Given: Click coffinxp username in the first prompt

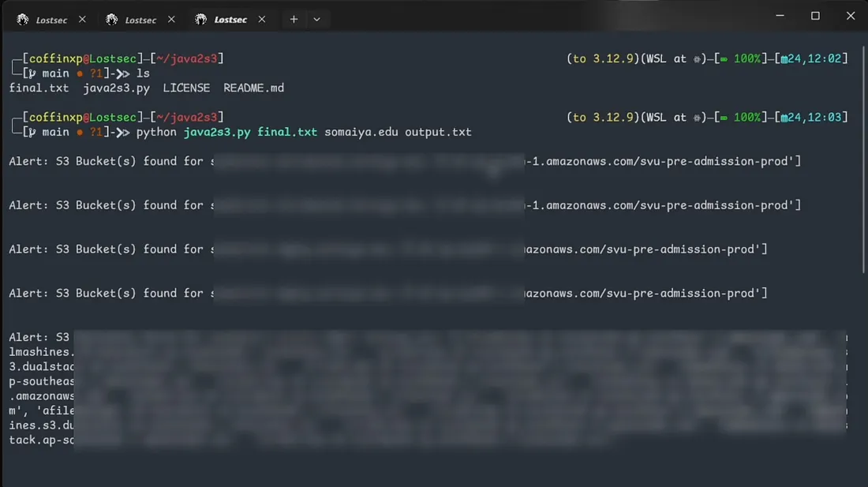Looking at the screenshot, I should coord(55,58).
